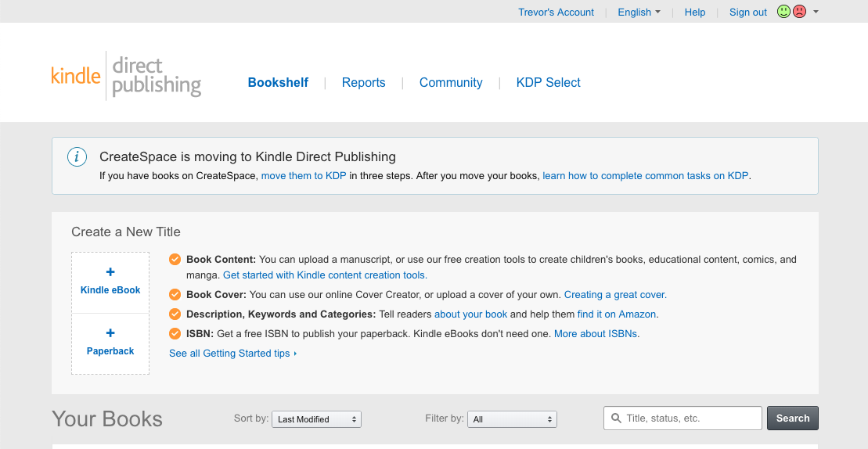The width and height of the screenshot is (868, 449).
Task: Click the red sad face feedback icon
Action: 799,12
